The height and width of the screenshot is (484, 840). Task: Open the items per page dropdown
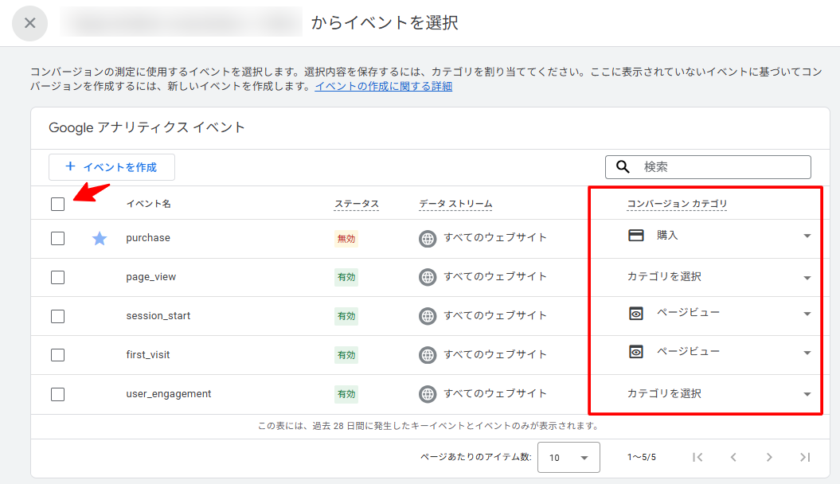pyautogui.click(x=568, y=457)
